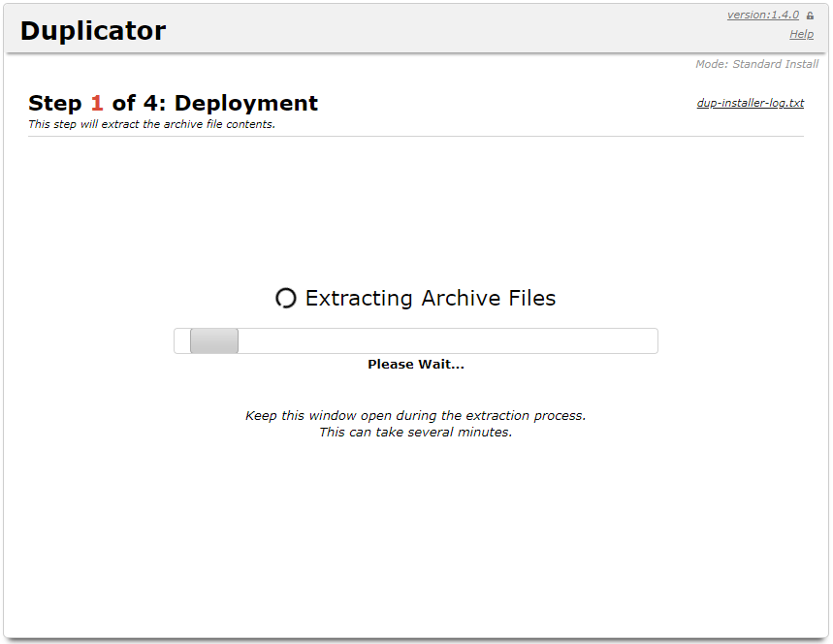Open the dup-installer-log.txt log file link
Screen dimensions: 833x644
(750, 103)
